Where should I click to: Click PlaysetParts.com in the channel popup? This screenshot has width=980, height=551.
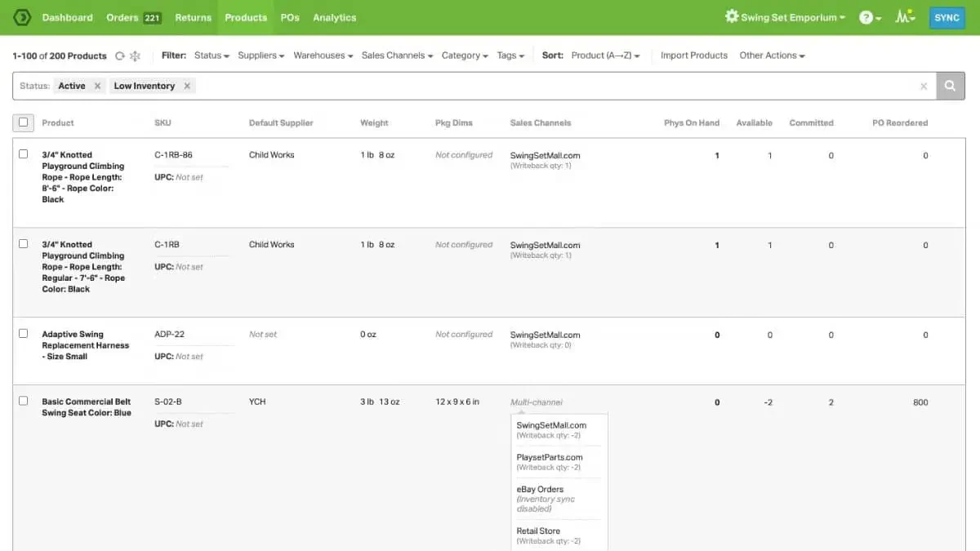tap(550, 457)
